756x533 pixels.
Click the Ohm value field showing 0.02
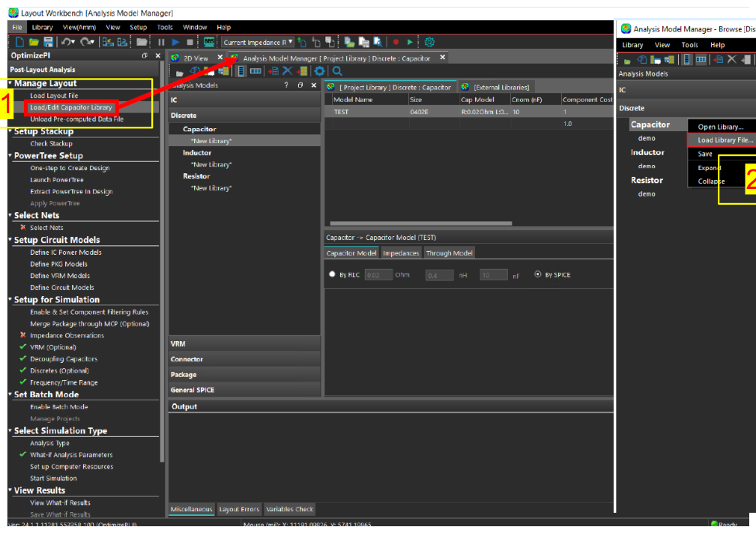pyautogui.click(x=378, y=275)
